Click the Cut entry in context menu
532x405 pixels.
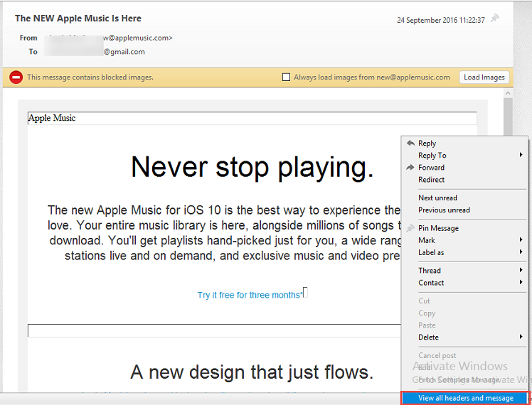tap(464, 301)
